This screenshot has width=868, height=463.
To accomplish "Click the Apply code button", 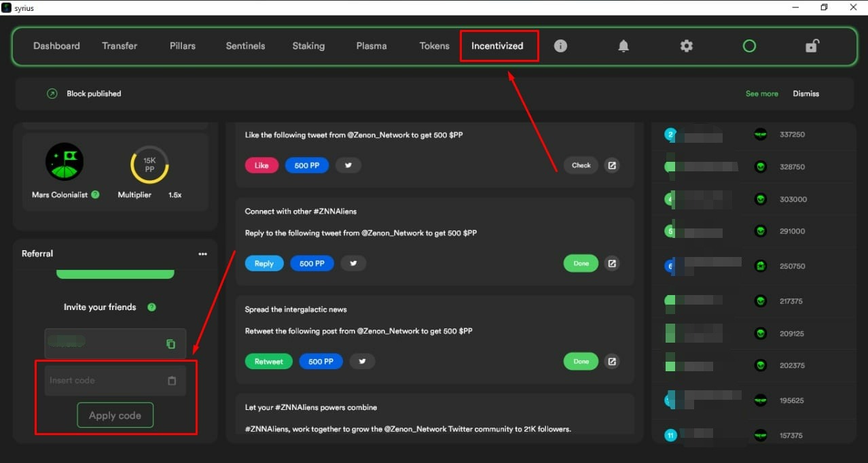I will tap(115, 415).
